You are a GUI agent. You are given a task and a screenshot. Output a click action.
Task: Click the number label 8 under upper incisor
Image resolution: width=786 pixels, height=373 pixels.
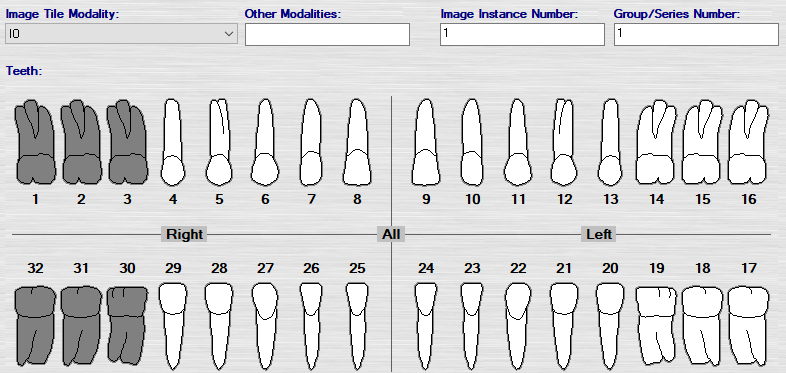coord(357,200)
